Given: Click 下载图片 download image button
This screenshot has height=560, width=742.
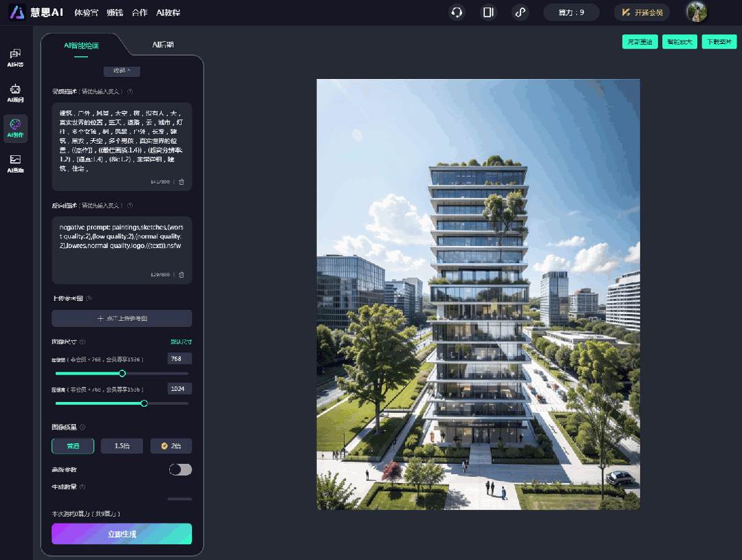Looking at the screenshot, I should click(x=719, y=42).
